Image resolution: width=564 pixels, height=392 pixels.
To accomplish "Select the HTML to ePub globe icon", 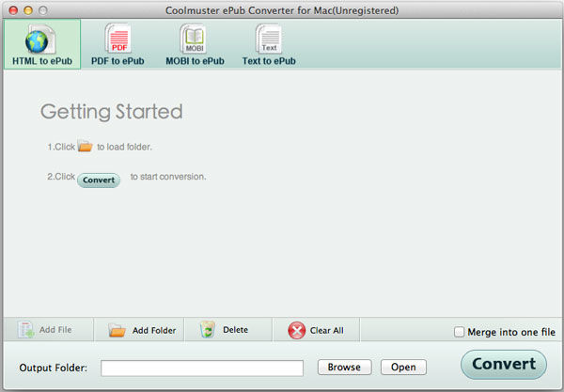I will click(x=39, y=40).
